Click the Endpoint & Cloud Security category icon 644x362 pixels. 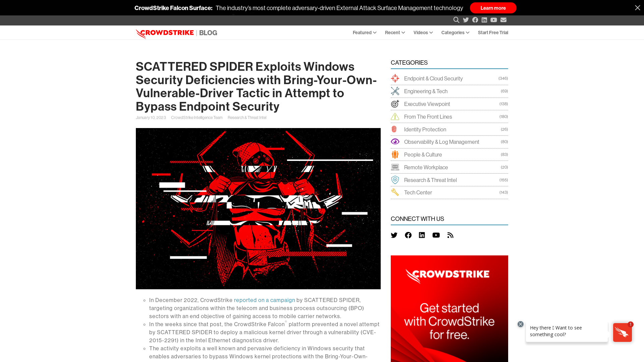(x=395, y=78)
